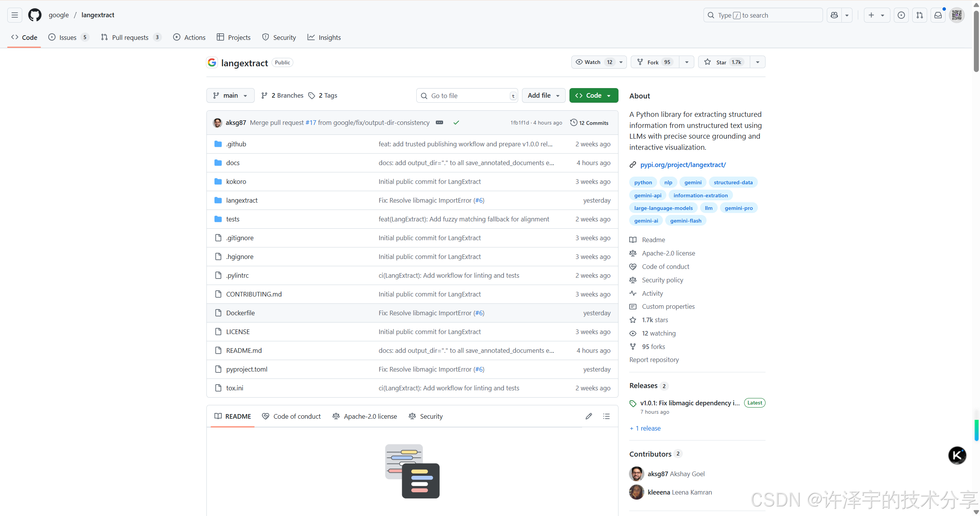Open the pyproject.toml file
Viewport: 980px width, 516px height.
point(247,369)
